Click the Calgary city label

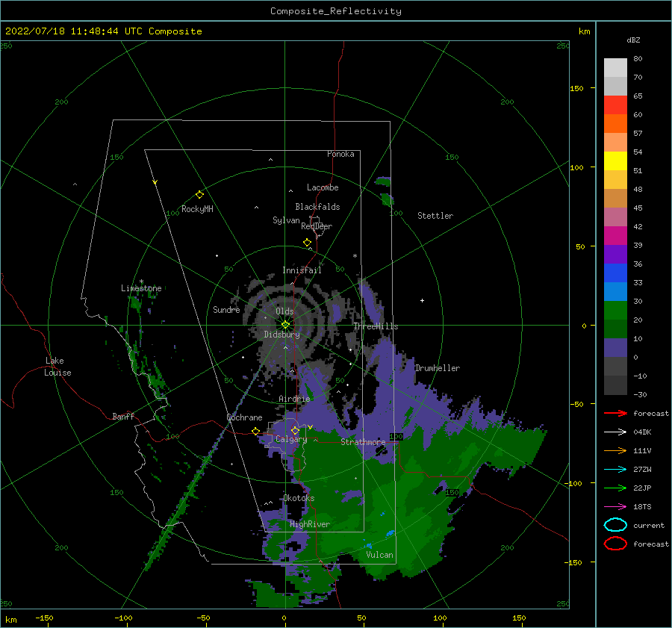tap(291, 439)
